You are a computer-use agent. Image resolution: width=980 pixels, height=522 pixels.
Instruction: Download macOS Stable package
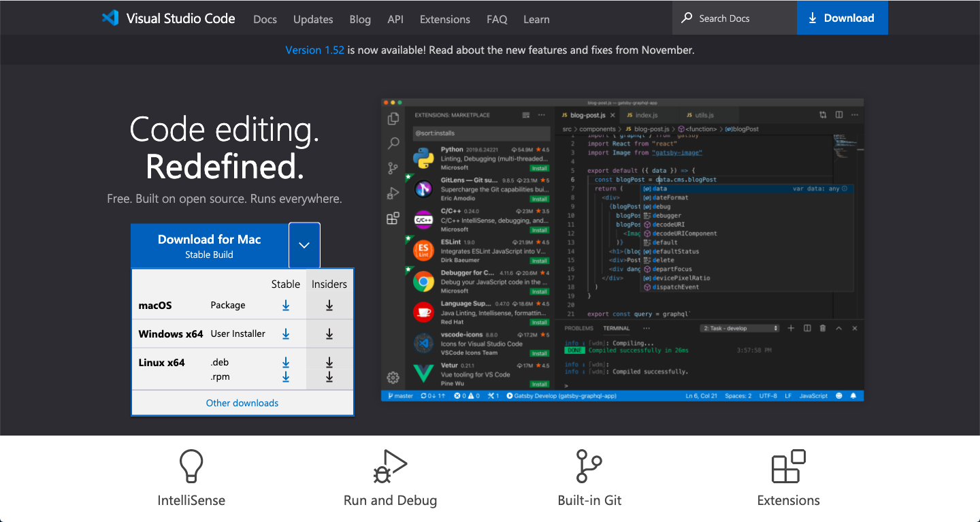pos(286,306)
